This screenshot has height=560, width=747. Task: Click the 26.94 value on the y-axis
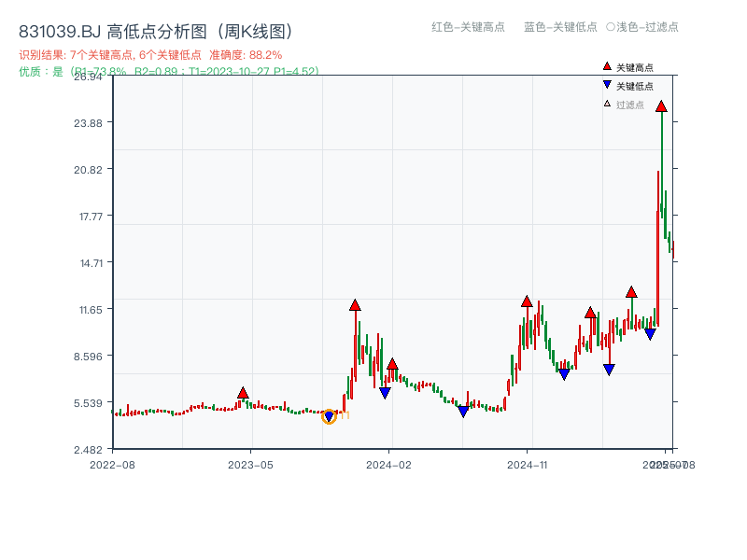pos(91,79)
